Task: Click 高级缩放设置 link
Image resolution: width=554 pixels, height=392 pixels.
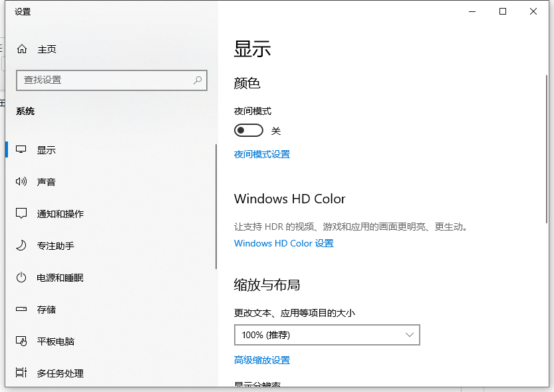Action: [262, 360]
